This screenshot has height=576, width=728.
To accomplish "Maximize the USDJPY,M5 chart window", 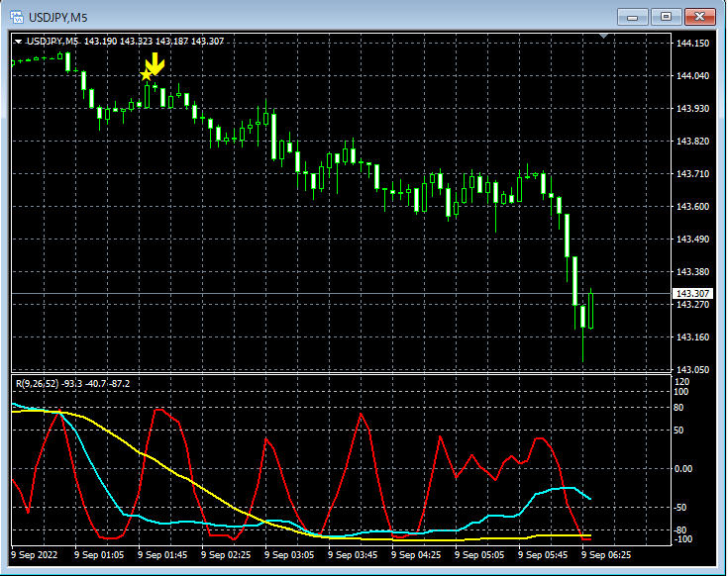I will 666,17.
